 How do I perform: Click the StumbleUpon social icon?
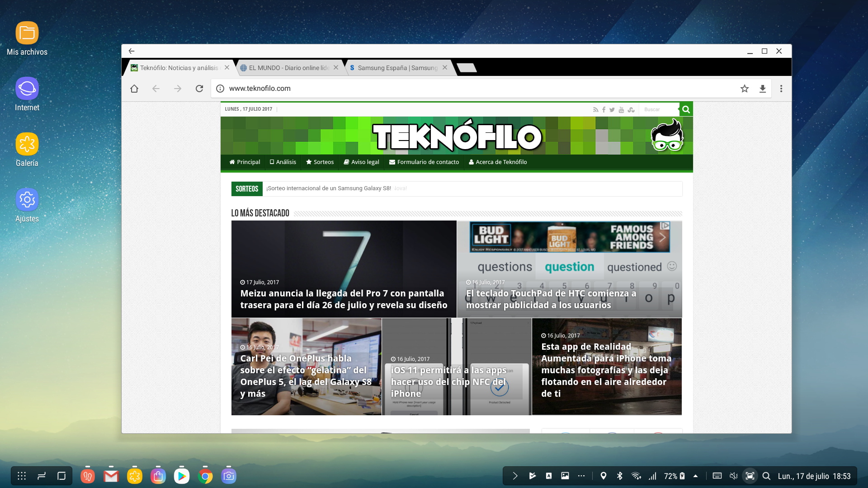click(x=631, y=110)
